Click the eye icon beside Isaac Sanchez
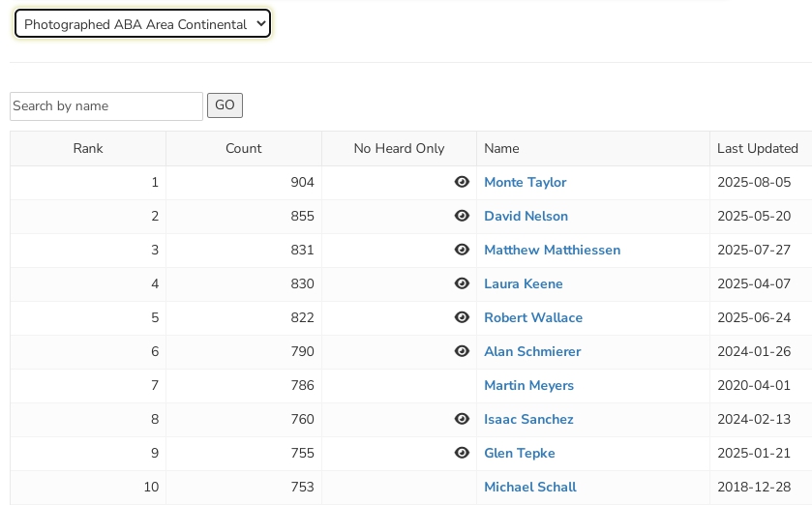 click(x=462, y=419)
